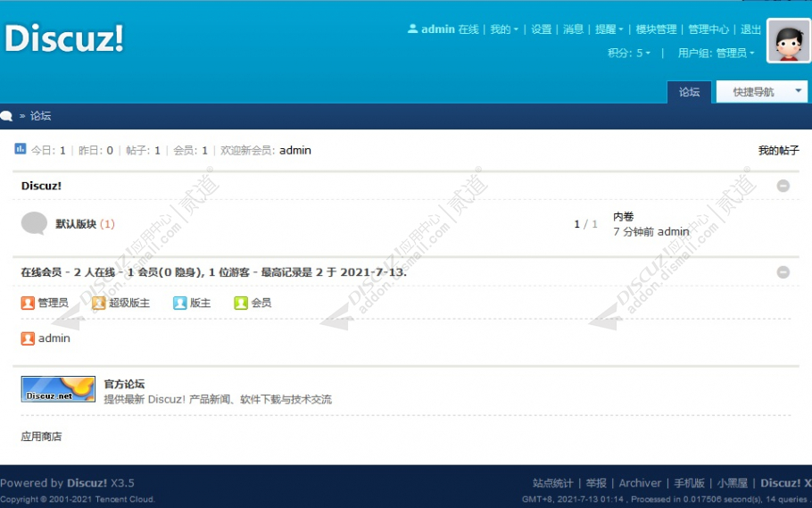Click Discuz! in Powered by footer

pyautogui.click(x=87, y=483)
